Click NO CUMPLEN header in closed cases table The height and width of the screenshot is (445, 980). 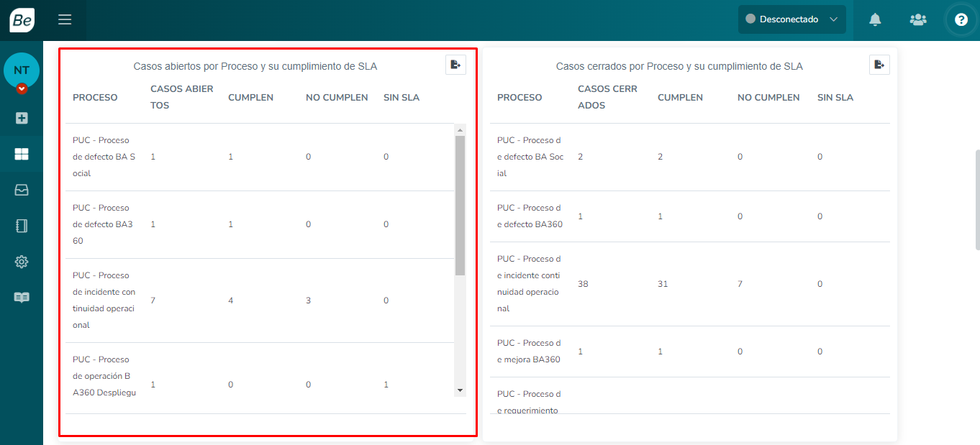pyautogui.click(x=768, y=97)
